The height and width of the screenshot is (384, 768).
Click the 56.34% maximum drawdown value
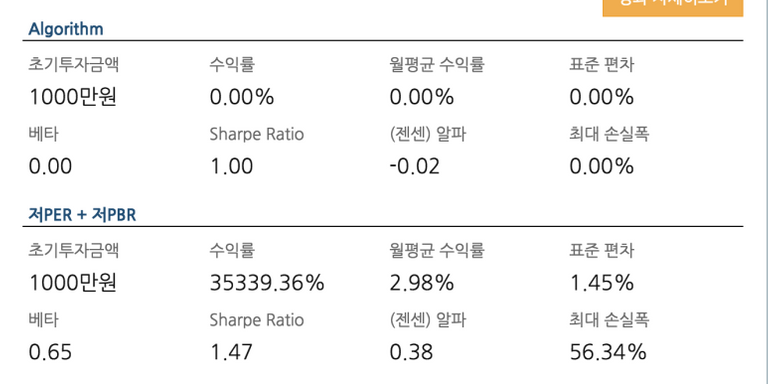click(x=608, y=352)
